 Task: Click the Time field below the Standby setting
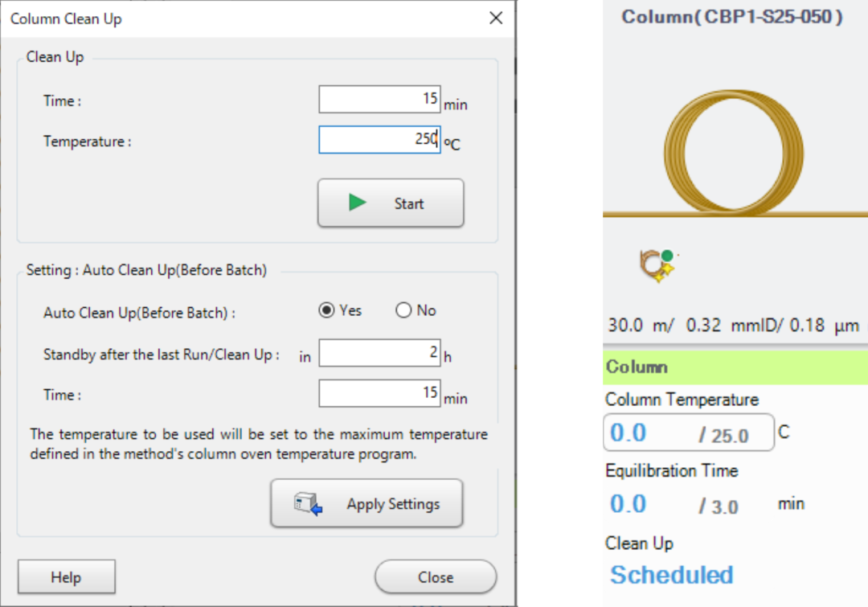(379, 393)
